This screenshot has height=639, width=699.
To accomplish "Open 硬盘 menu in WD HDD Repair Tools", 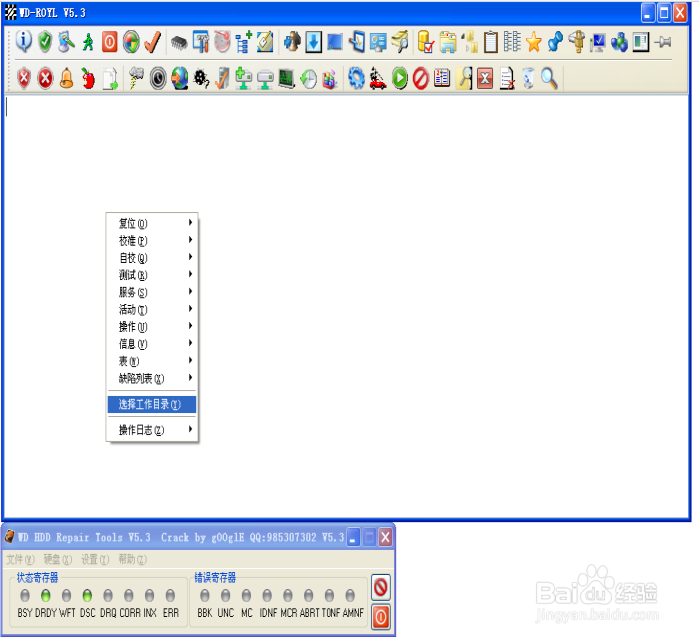I will (58, 559).
